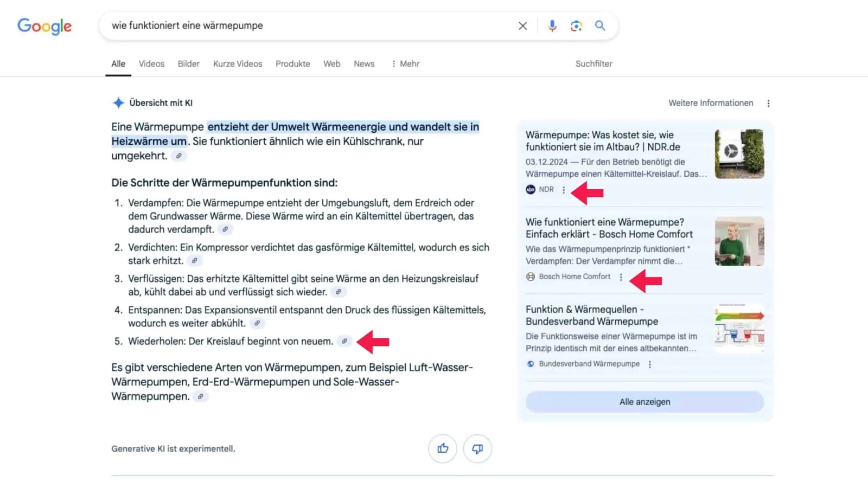Open three-dot menu beside NDR source
This screenshot has height=488, width=868.
point(564,190)
